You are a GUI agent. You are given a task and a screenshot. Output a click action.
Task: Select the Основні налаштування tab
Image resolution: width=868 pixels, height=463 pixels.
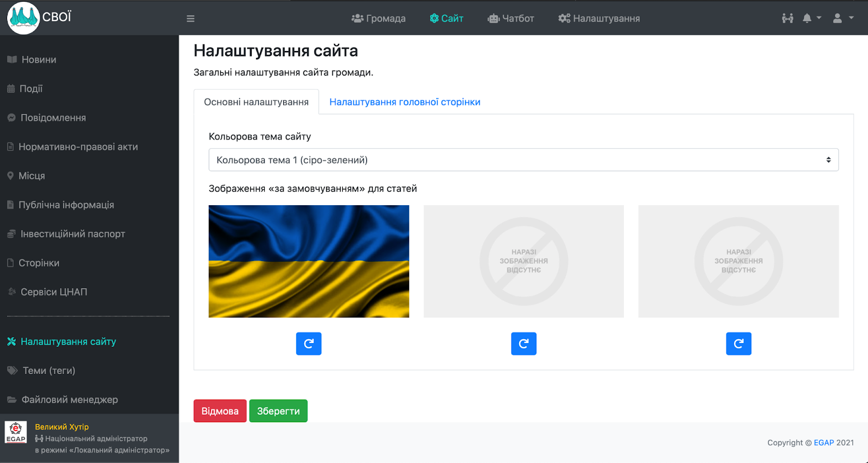(256, 102)
